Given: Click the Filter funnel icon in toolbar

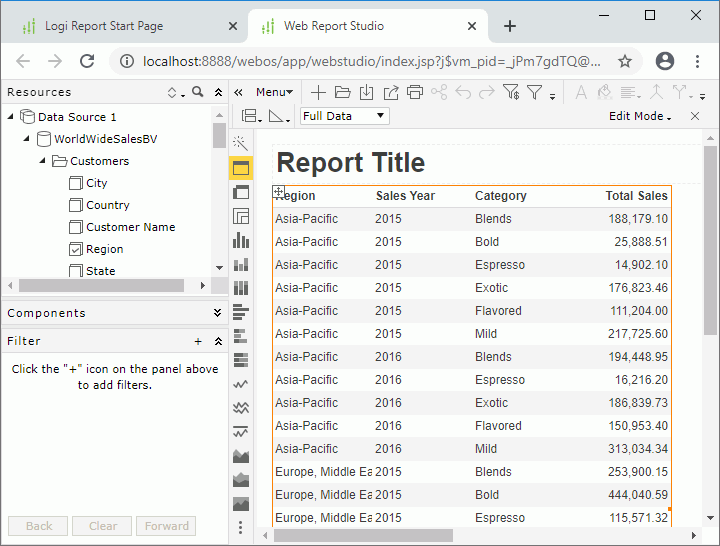Looking at the screenshot, I should click(536, 93).
